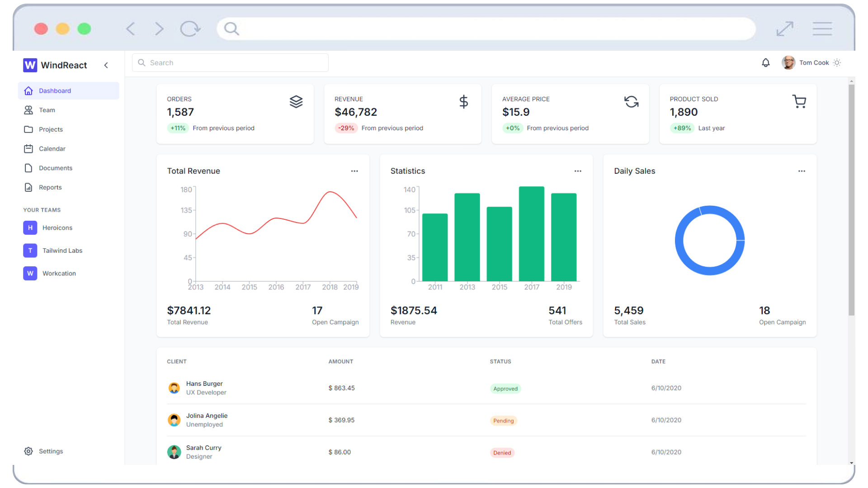868x488 pixels.
Task: Click the Reports chart-file icon
Action: pos(28,187)
